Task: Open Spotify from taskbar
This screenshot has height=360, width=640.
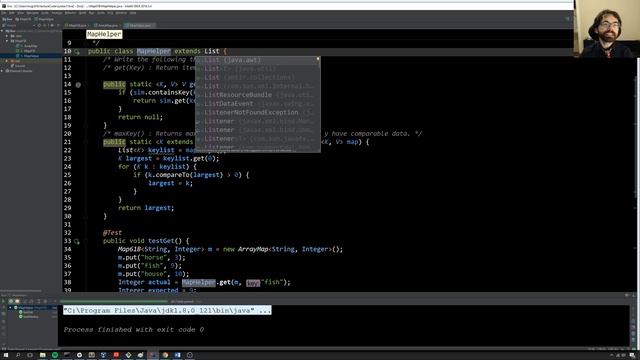Action: pyautogui.click(x=55, y=355)
